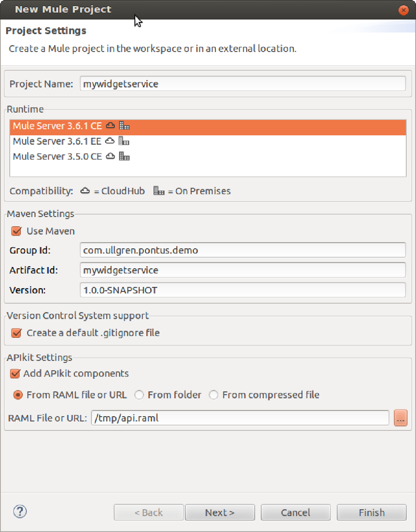Open the help question mark icon
This screenshot has height=532, width=416.
pos(19,512)
